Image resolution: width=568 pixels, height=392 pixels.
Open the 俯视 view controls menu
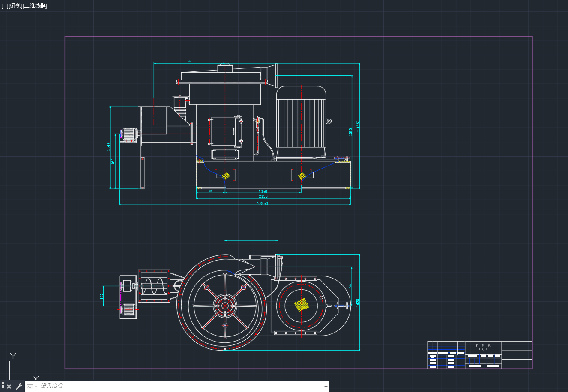click(15, 6)
